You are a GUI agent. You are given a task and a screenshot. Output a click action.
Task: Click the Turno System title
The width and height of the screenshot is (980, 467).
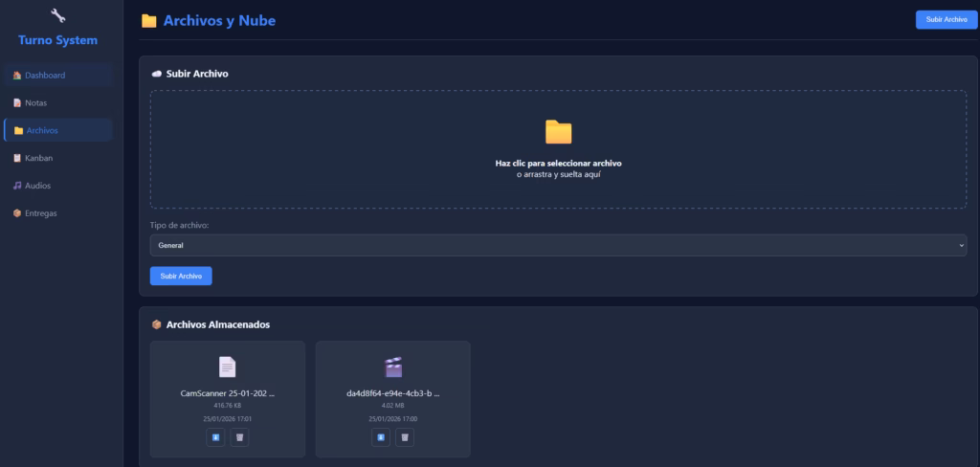pos(57,40)
